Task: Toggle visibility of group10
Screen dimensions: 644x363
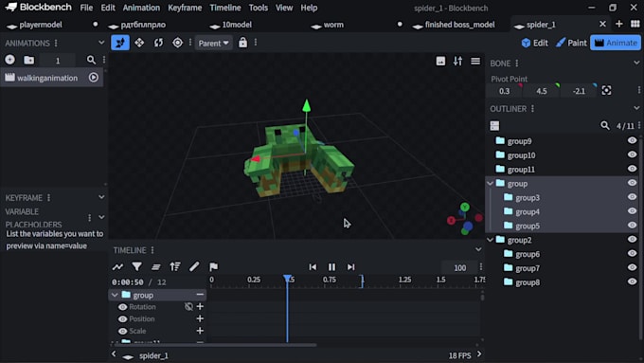Action: 632,154
